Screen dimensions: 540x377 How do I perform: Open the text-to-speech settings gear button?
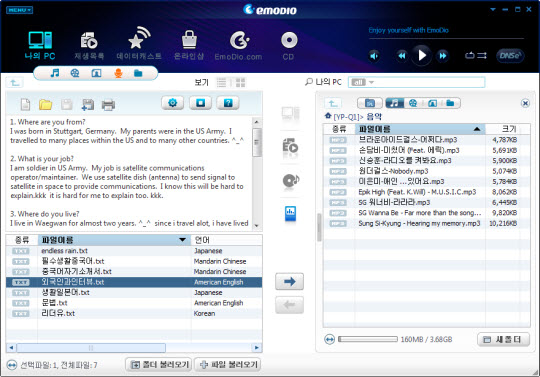point(173,103)
